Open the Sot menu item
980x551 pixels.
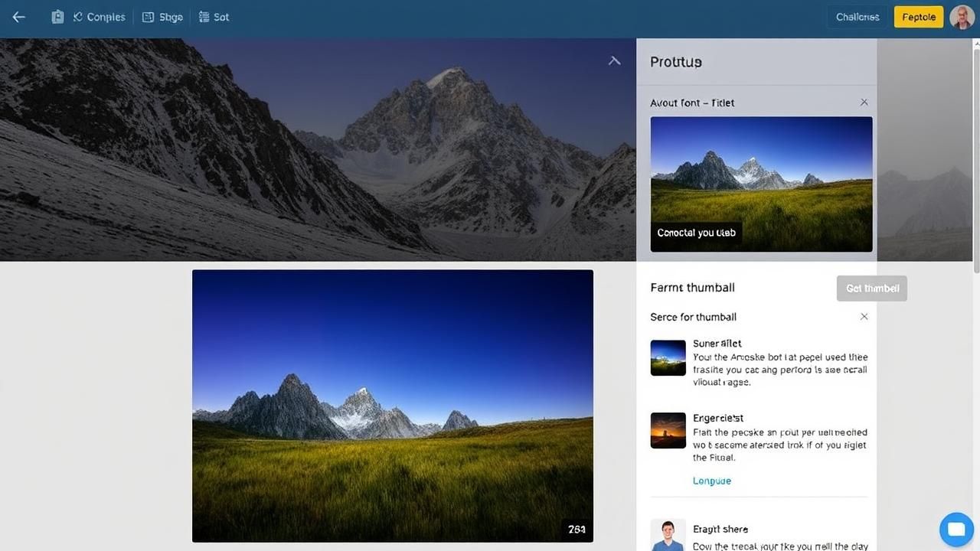214,17
